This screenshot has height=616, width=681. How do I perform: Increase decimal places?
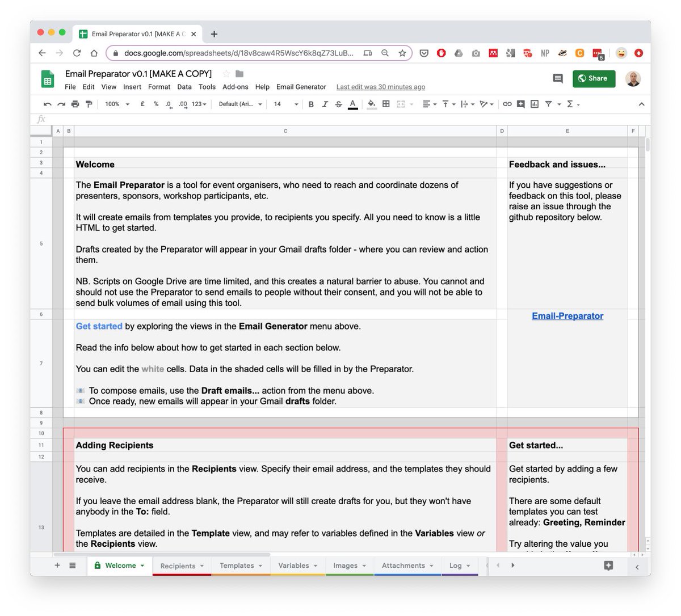point(183,104)
